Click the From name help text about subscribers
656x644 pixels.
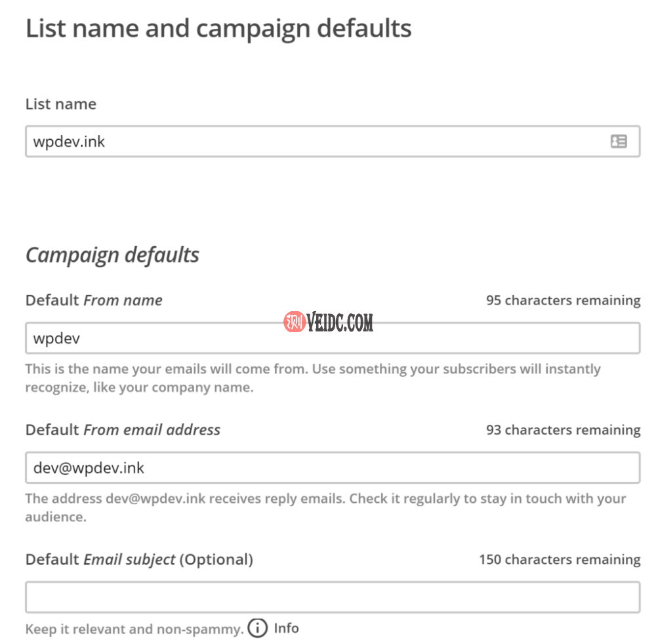pos(312,377)
